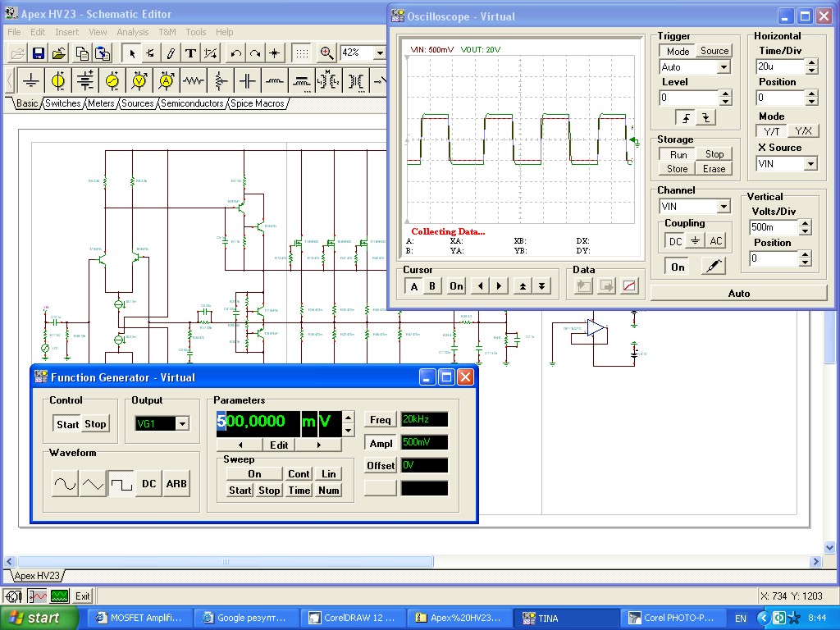Switch horizontal mode to Y/X
Image resolution: width=840 pixels, height=630 pixels.
coord(803,131)
